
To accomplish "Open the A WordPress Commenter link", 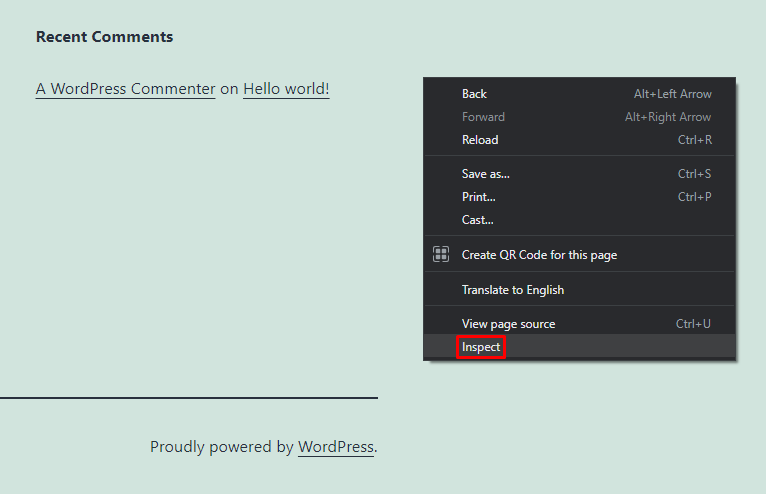I will (x=125, y=89).
